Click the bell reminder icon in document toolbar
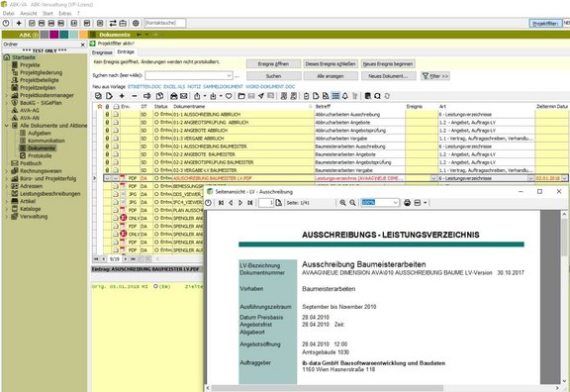Viewport: 570px width, 392px height. pyautogui.click(x=345, y=96)
